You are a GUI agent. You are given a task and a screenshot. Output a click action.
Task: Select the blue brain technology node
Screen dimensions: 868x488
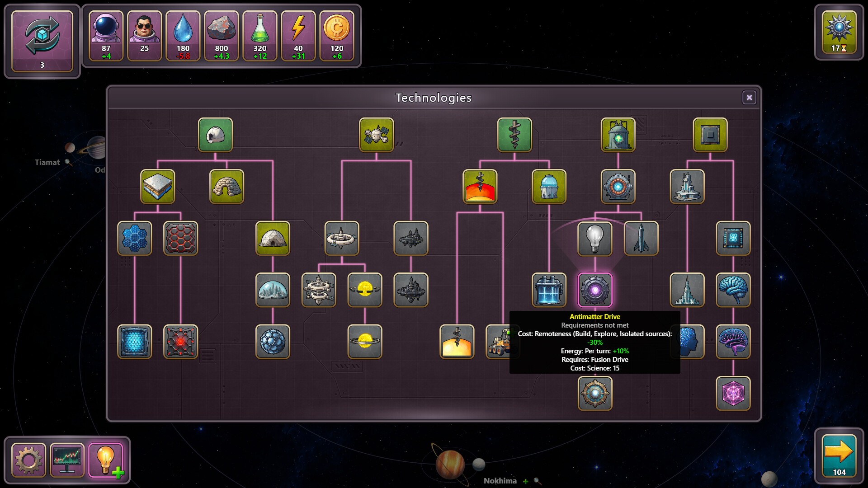pyautogui.click(x=733, y=290)
